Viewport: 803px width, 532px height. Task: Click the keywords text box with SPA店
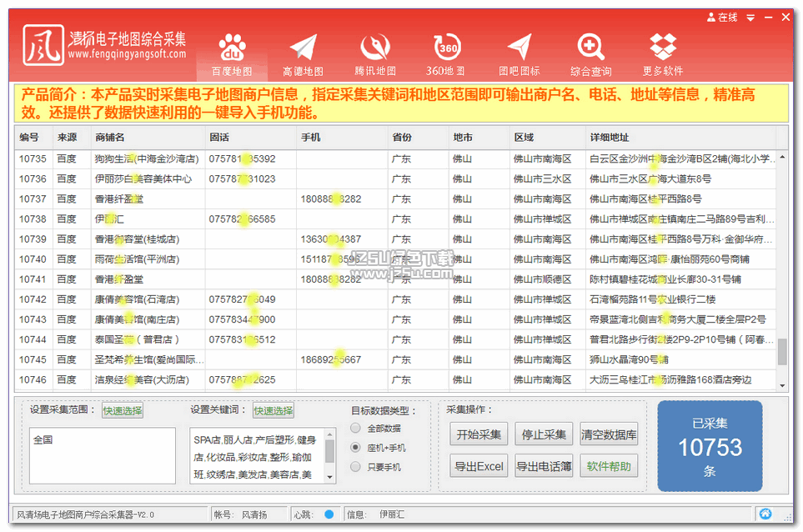tap(258, 456)
